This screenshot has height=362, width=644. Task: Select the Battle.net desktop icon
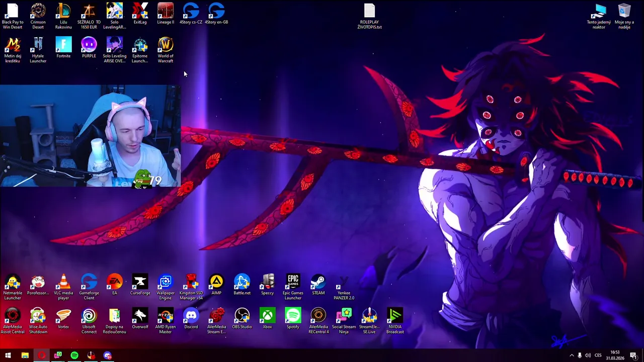242,285
